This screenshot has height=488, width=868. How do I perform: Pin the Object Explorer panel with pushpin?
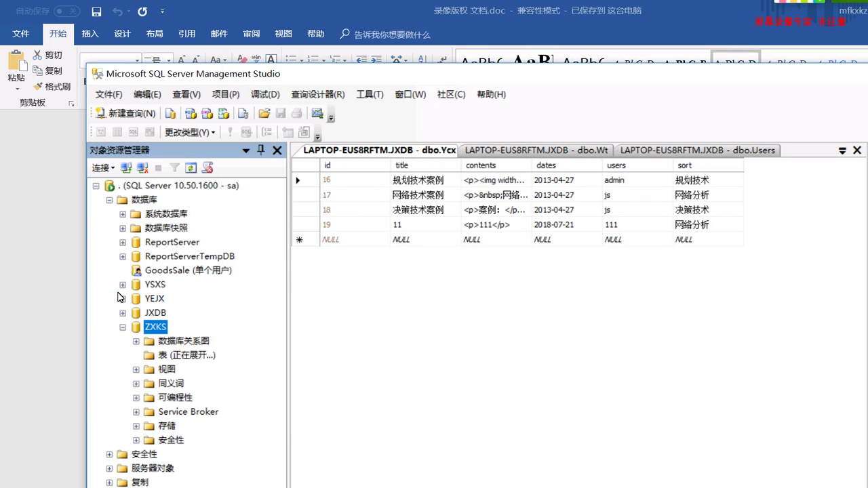click(x=261, y=150)
